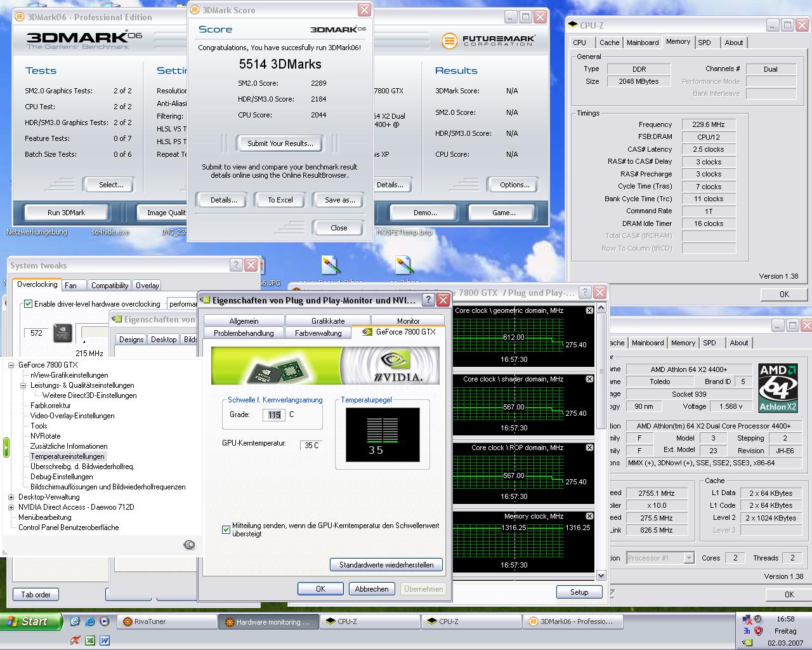Screen dimensions: 812x650
Task: Open Excel from quick launch bar
Action: click(x=89, y=640)
